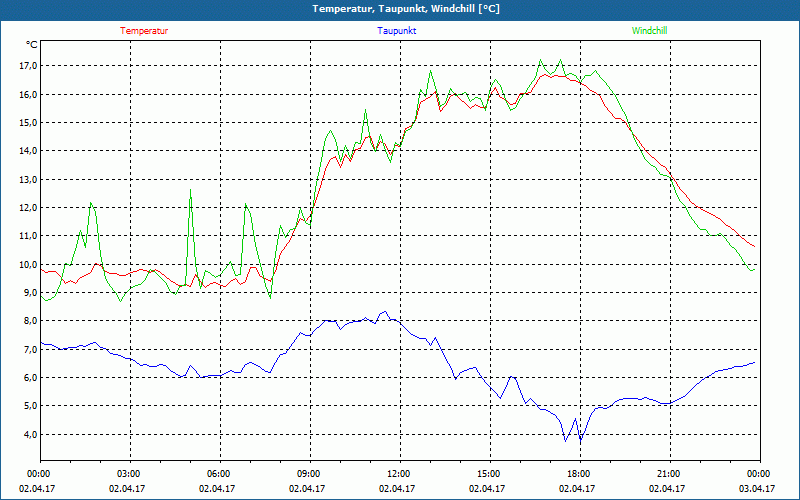Click the 4,0 y-axis value label
This screenshot has height=500, width=800.
[x=27, y=435]
